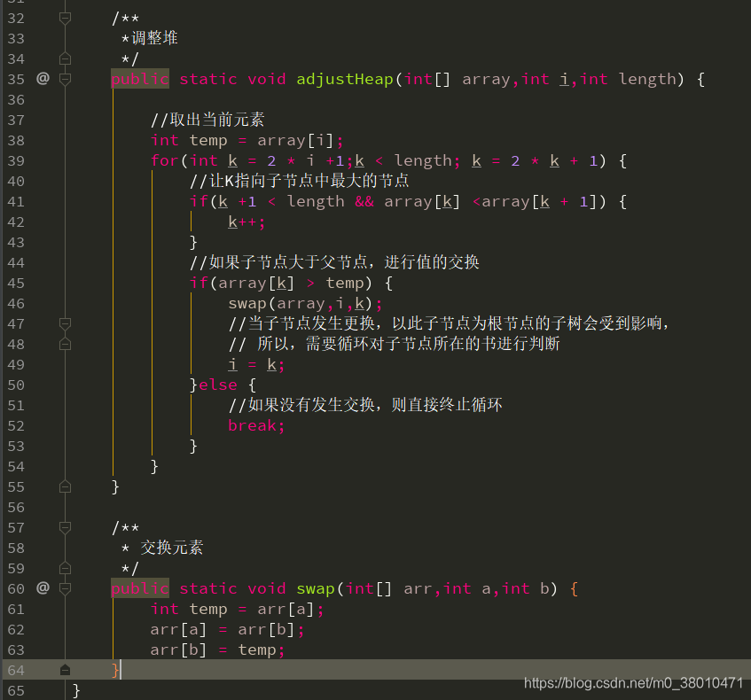Click 'int temp = array[i];' on line 38
Image resolution: width=751 pixels, height=700 pixels.
247,141
